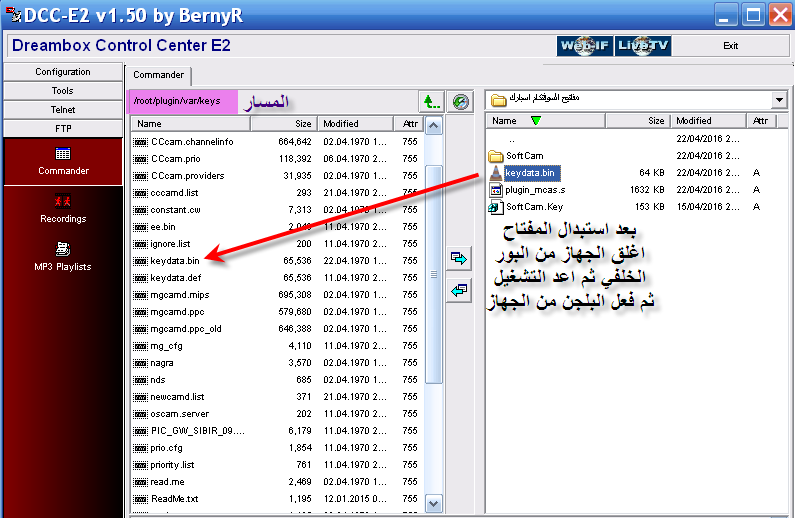Open MP3 Playlists sidebar icon
This screenshot has width=795, height=518.
(63, 257)
